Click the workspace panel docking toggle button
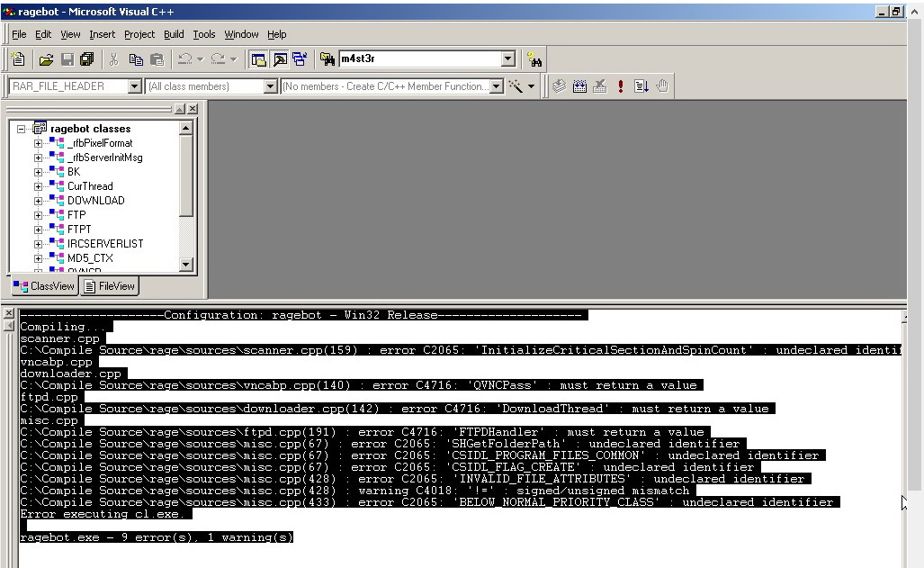The image size is (924, 568). click(180, 109)
